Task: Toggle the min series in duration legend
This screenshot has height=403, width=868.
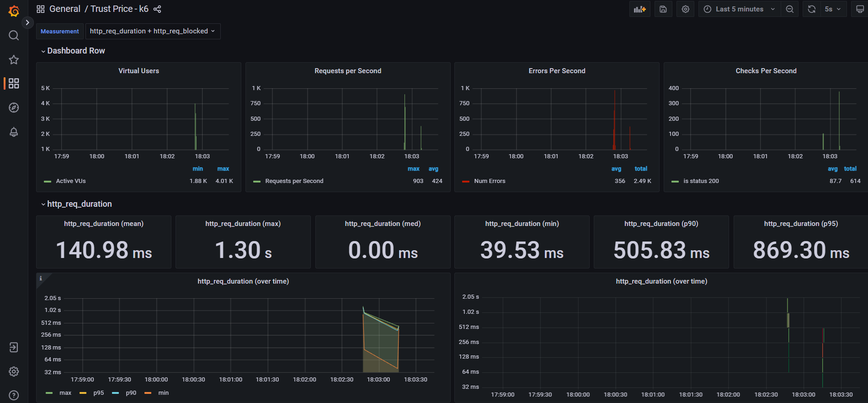Action: coord(164,393)
